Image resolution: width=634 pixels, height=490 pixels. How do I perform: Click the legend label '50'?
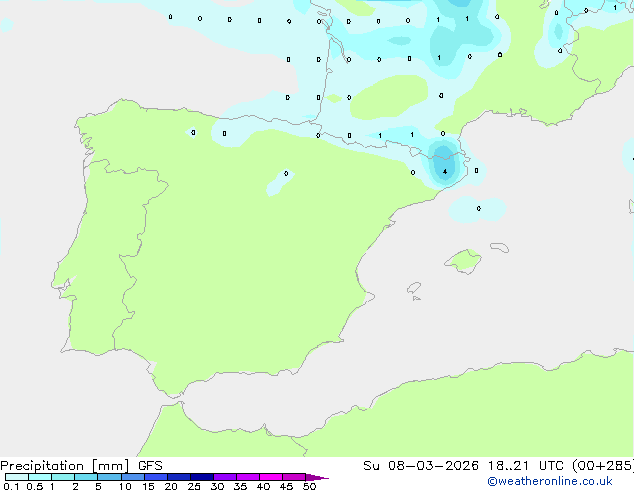(x=309, y=486)
